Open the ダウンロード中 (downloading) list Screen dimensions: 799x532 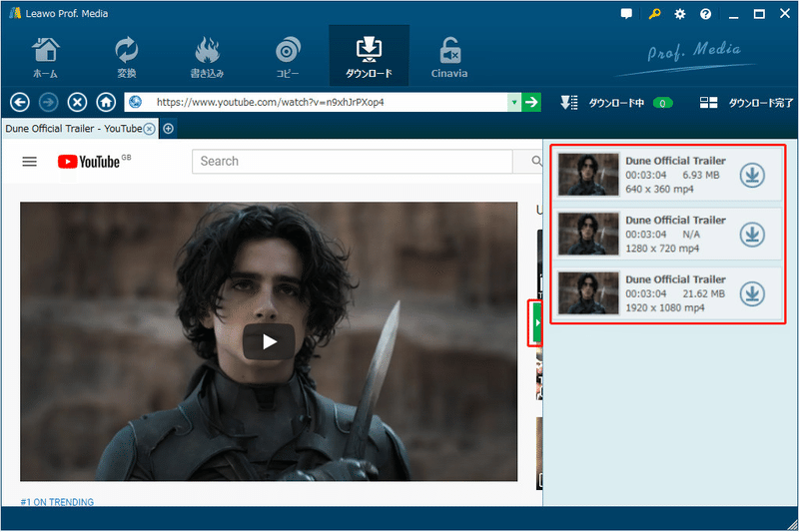pyautogui.click(x=615, y=103)
